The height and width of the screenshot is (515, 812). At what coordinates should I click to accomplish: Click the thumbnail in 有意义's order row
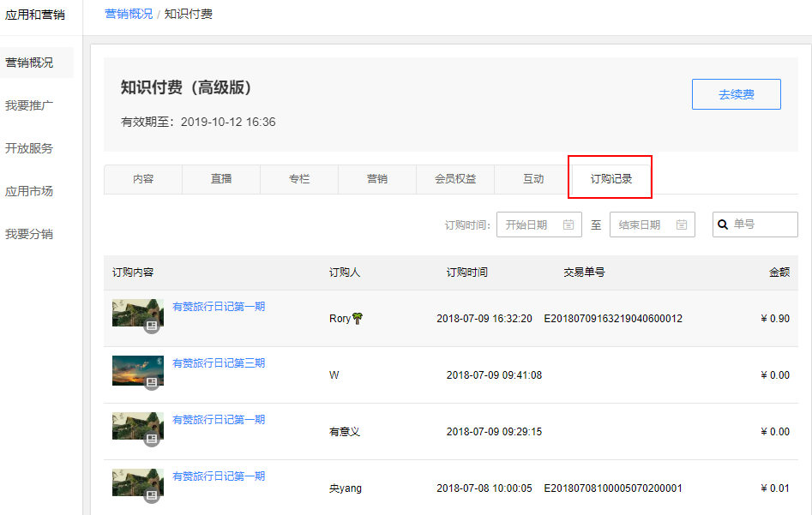click(x=138, y=426)
